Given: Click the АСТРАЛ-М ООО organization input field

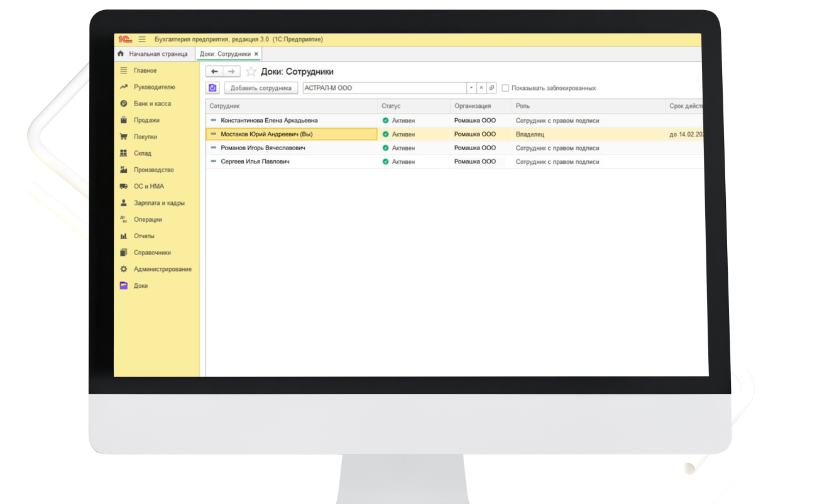Looking at the screenshot, I should [x=383, y=89].
